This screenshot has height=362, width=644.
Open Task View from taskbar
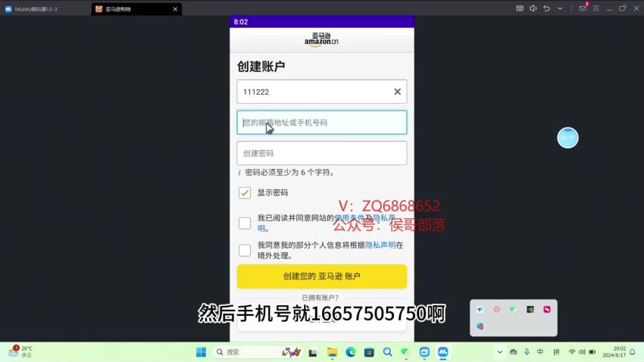pyautogui.click(x=313, y=352)
